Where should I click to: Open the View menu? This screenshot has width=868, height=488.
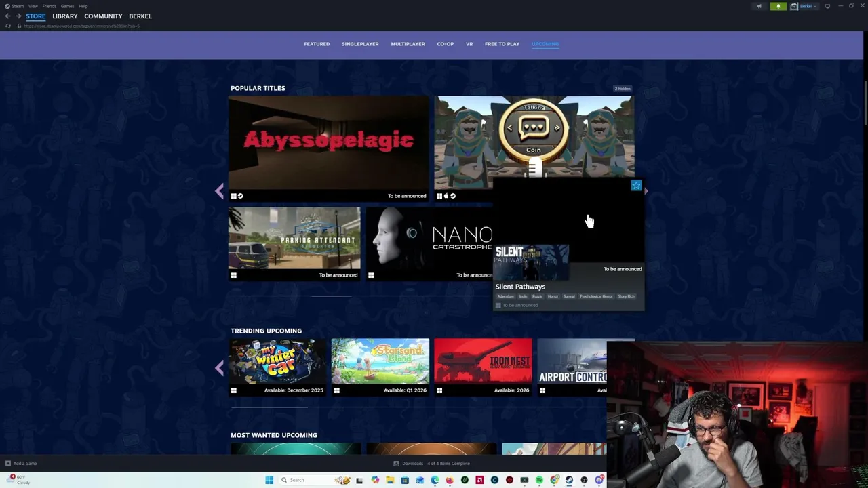tap(33, 6)
